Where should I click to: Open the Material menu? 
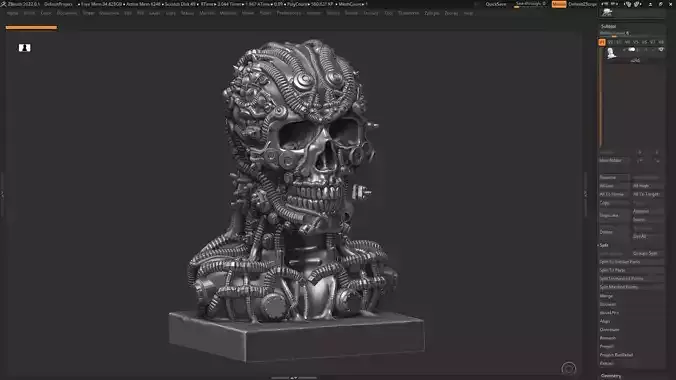[x=228, y=13]
